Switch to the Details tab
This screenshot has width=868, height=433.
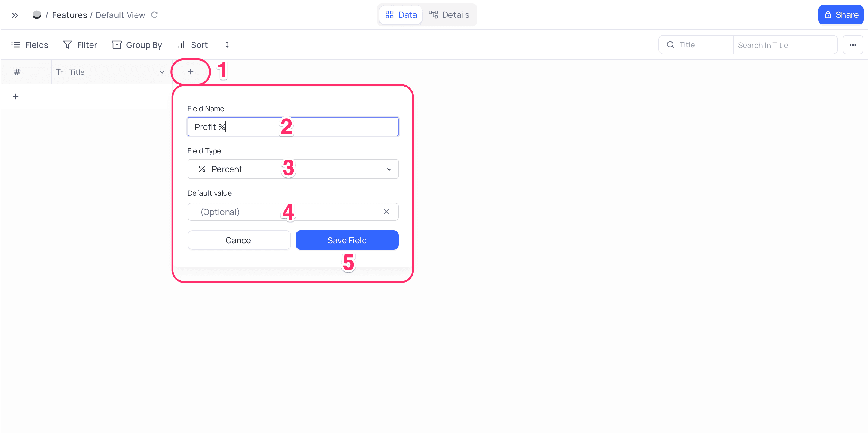[x=449, y=15]
